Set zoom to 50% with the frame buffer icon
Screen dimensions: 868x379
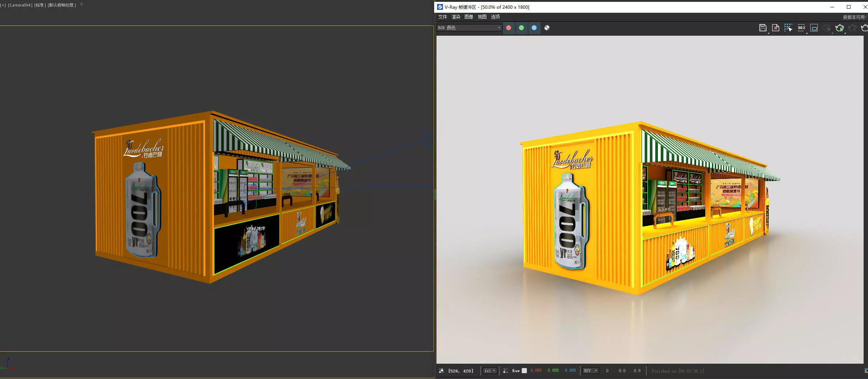click(x=801, y=28)
